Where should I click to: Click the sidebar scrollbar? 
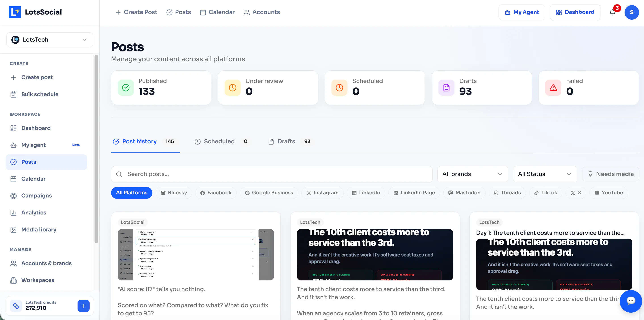[96, 149]
